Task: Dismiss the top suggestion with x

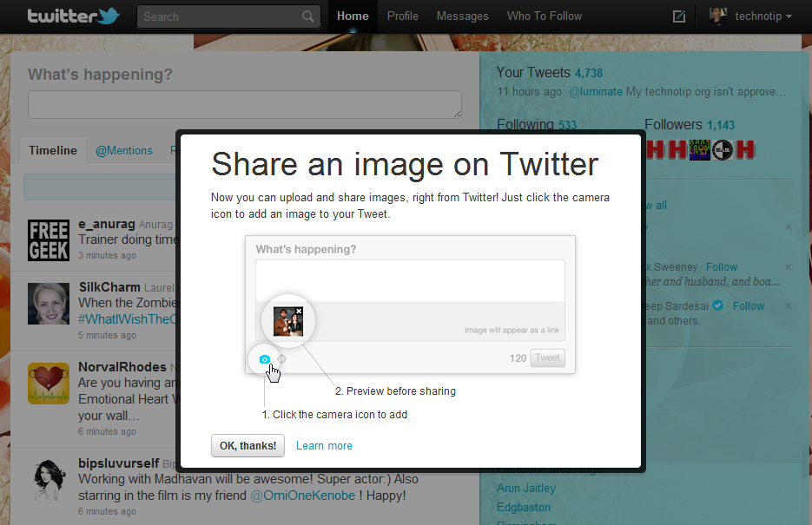Action: pos(789,226)
